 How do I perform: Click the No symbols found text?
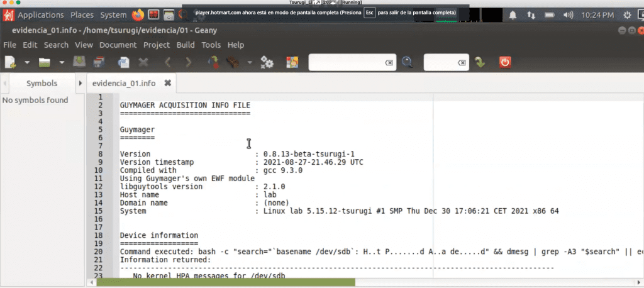coord(35,100)
